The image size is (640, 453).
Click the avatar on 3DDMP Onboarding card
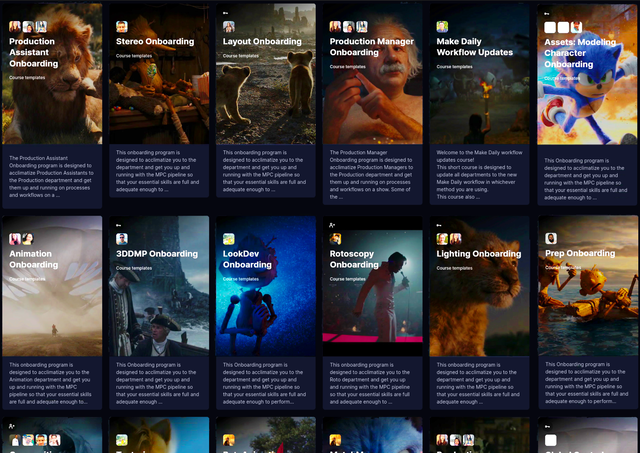tap(122, 239)
